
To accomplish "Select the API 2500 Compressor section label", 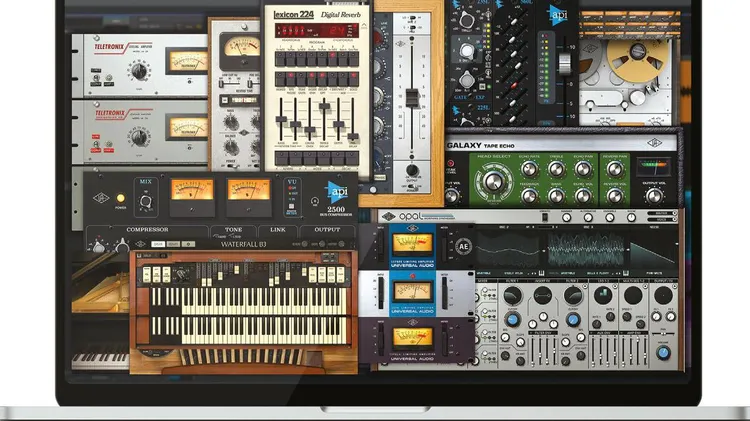I will [x=147, y=230].
